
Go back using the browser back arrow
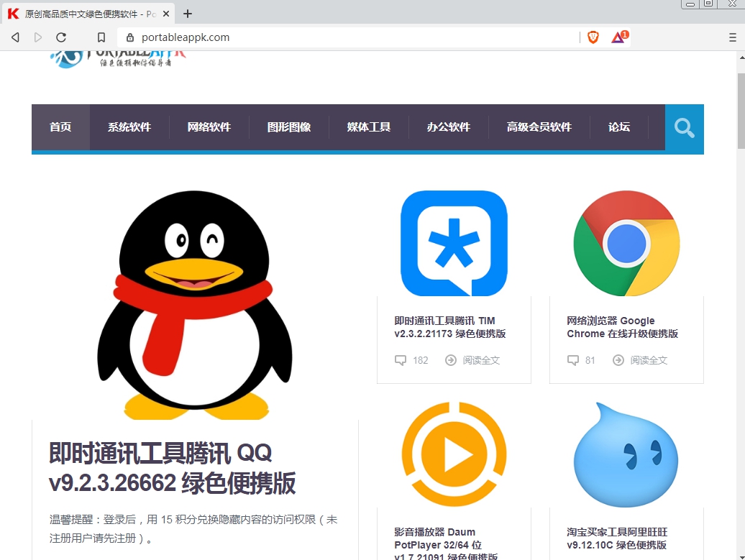coord(15,37)
